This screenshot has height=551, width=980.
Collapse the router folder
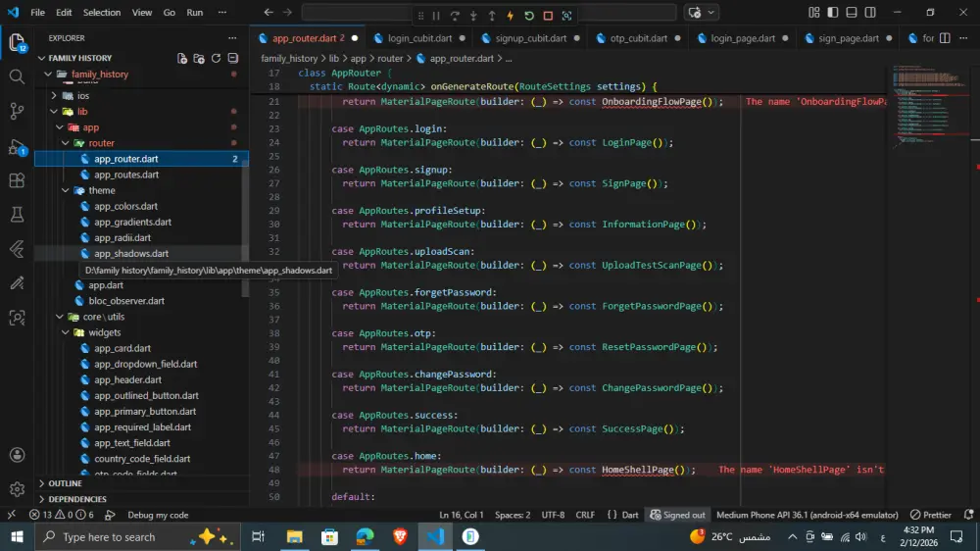(101, 143)
